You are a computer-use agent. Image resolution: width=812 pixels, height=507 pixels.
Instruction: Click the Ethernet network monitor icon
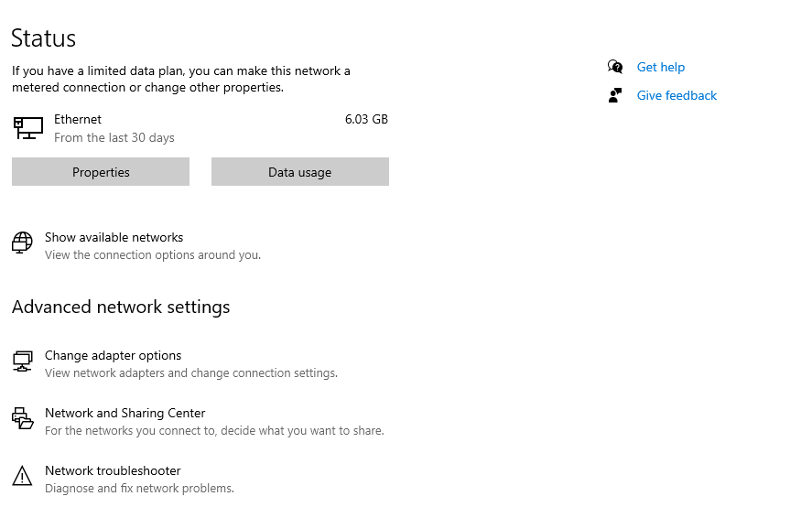pos(28,128)
